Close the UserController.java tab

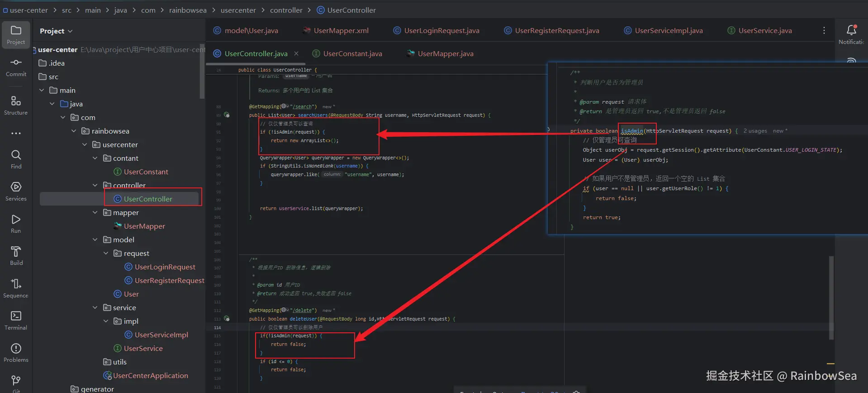pos(296,53)
